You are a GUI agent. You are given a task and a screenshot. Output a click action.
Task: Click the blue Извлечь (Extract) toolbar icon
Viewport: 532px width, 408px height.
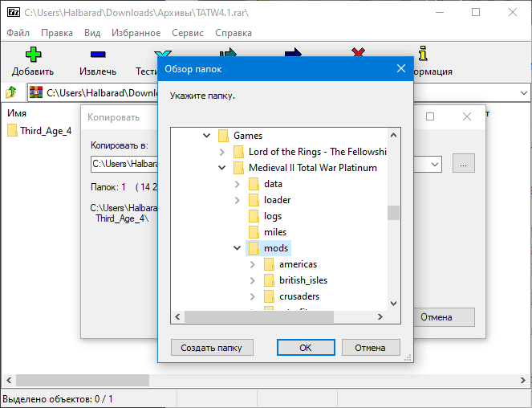97,55
